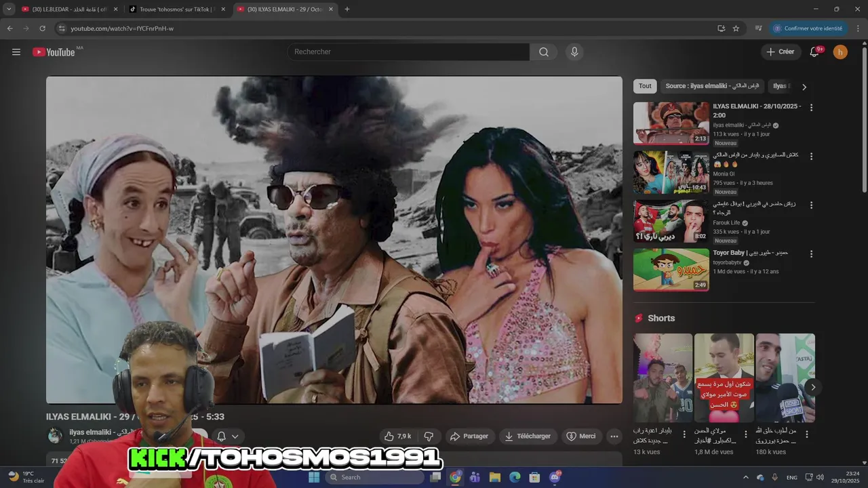
Task: Show hidden system tray icons
Action: point(746,477)
